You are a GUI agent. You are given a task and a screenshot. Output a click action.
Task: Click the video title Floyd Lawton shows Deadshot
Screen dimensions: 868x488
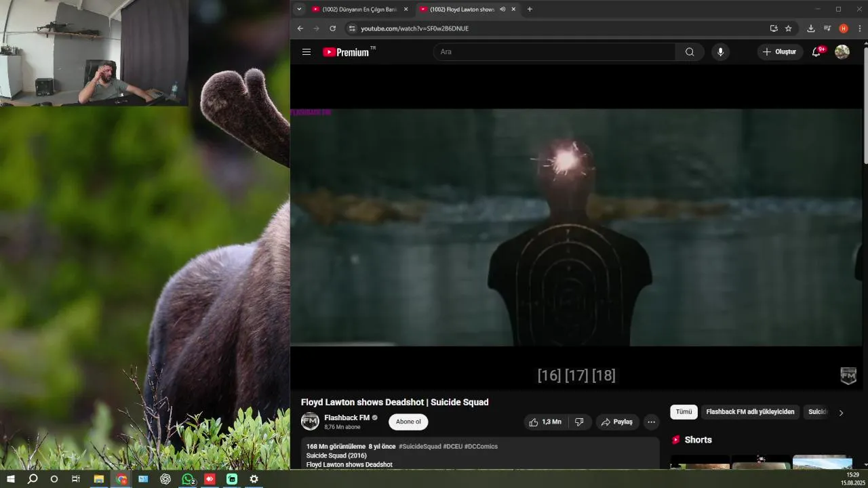coord(395,402)
